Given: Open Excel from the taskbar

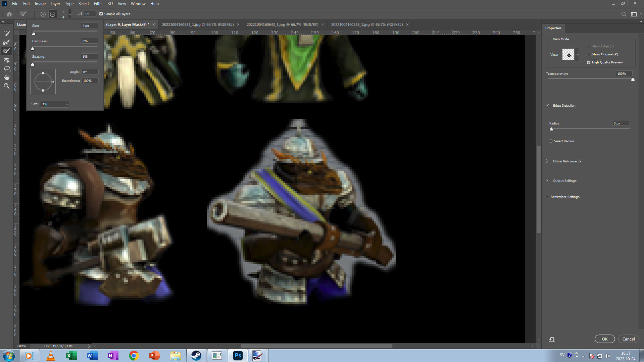Looking at the screenshot, I should tap(71, 356).
